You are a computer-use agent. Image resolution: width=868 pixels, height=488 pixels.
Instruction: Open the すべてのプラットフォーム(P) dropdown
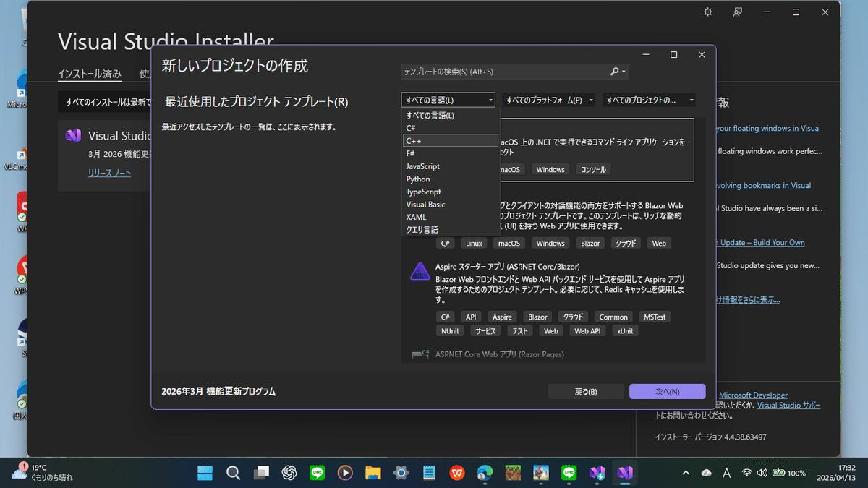pyautogui.click(x=548, y=100)
